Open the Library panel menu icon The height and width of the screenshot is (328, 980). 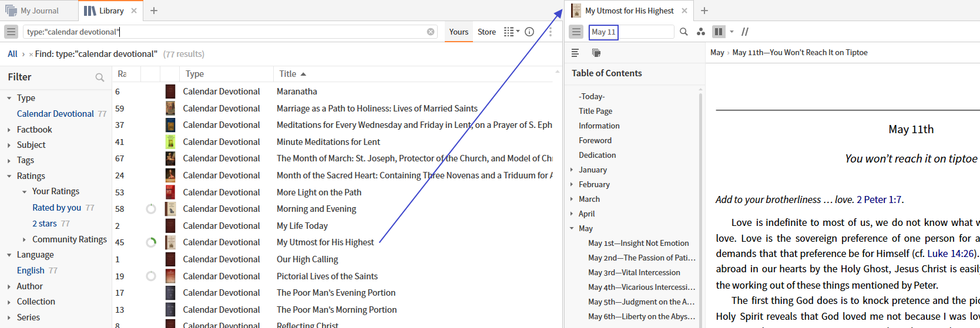[11, 32]
